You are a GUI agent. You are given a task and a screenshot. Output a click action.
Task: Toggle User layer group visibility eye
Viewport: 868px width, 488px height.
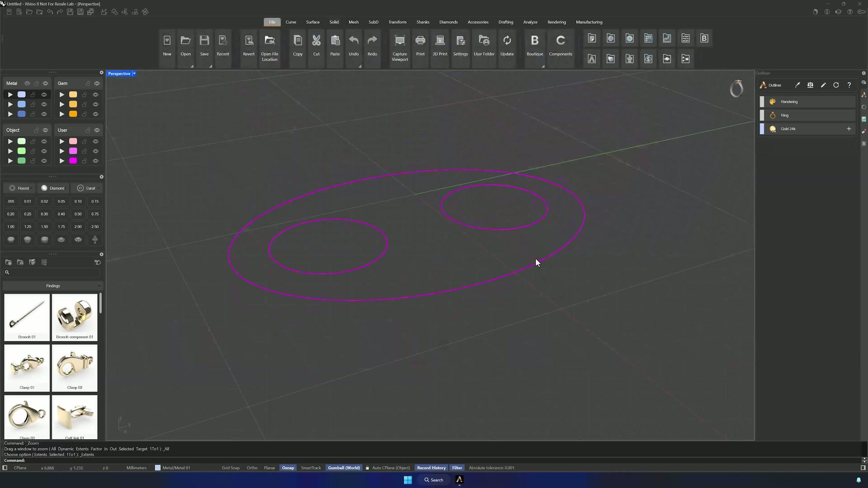click(97, 130)
